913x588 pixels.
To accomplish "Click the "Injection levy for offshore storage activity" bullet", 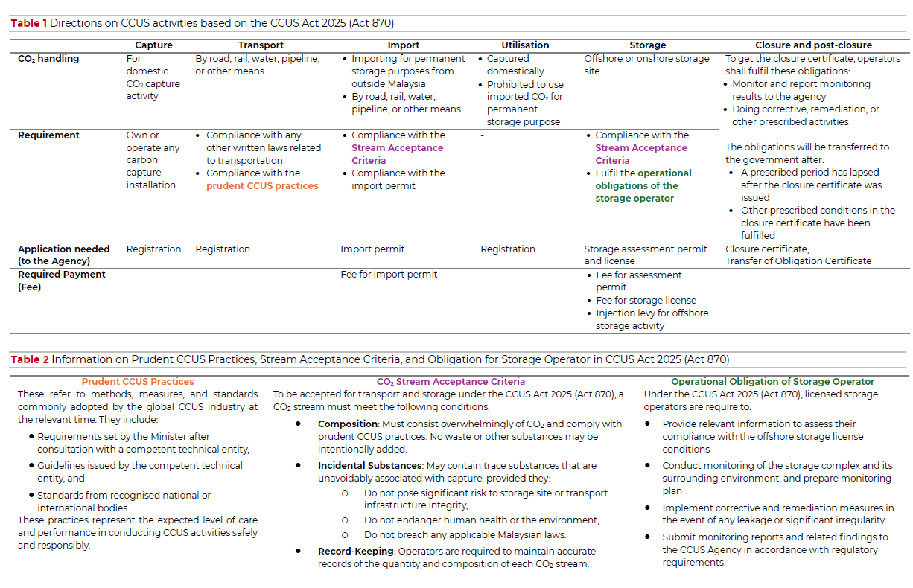I will point(652,319).
